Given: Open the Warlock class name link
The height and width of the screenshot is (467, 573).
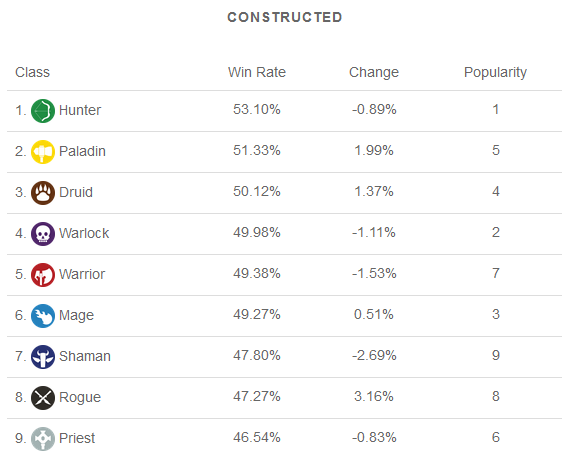Looking at the screenshot, I should click(x=84, y=233).
